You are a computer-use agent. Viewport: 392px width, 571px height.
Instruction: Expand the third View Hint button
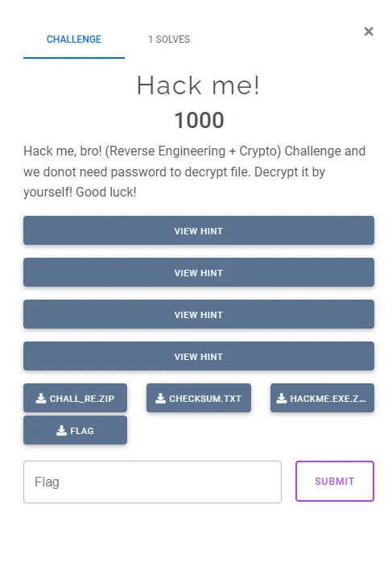[x=199, y=315]
